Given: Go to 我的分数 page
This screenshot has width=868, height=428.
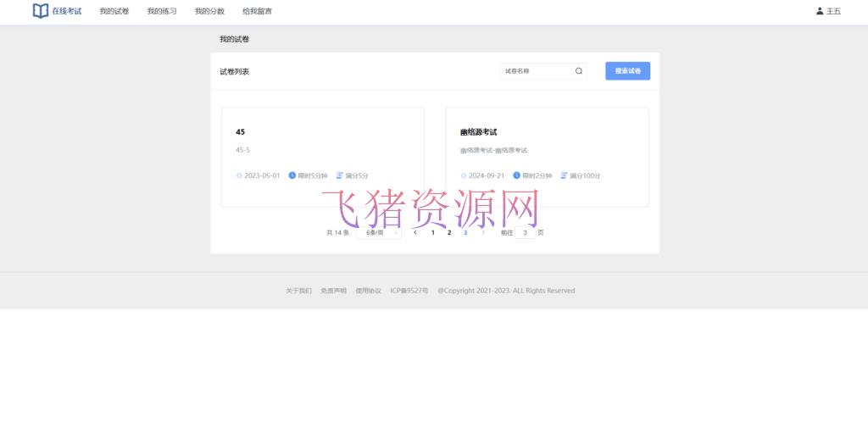Looking at the screenshot, I should 209,11.
